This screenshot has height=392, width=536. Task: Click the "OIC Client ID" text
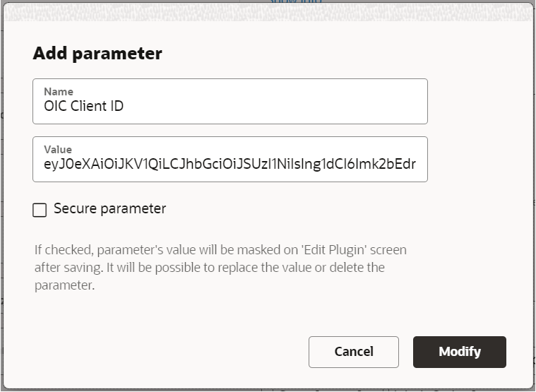[x=84, y=107]
